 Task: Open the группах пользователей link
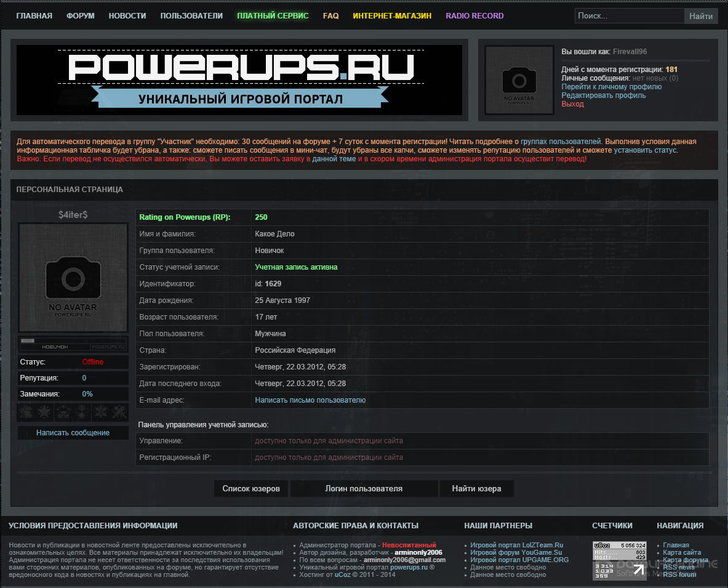[x=561, y=142]
